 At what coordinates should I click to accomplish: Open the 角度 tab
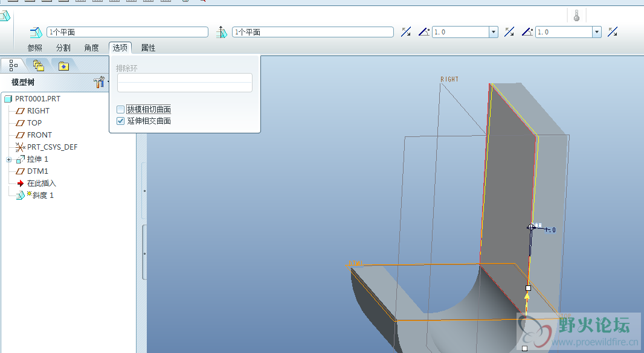(92, 48)
